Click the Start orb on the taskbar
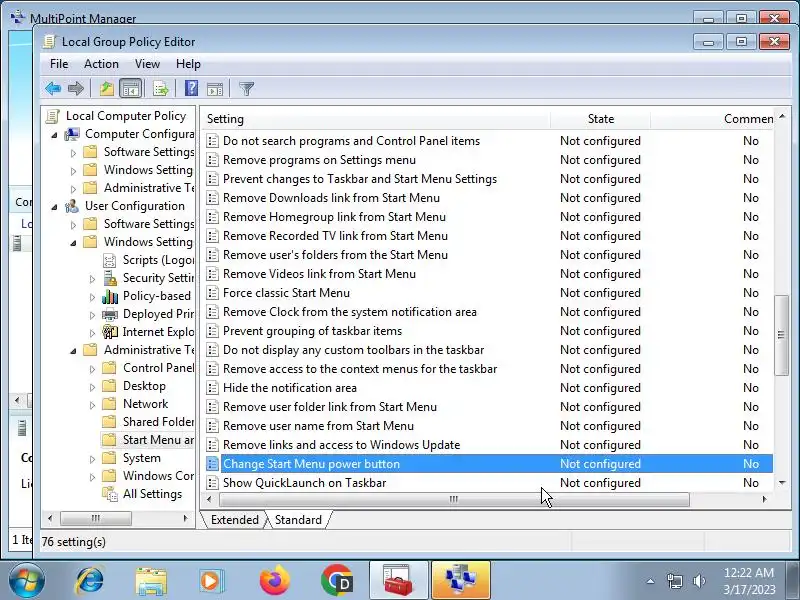Image resolution: width=800 pixels, height=600 pixels. click(x=27, y=581)
